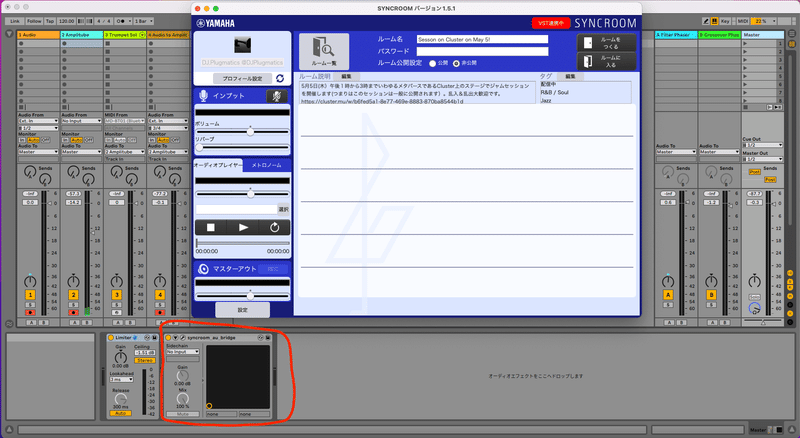Toggle track 2 activator button
Image resolution: width=800 pixels, height=438 pixels.
pyautogui.click(x=73, y=295)
